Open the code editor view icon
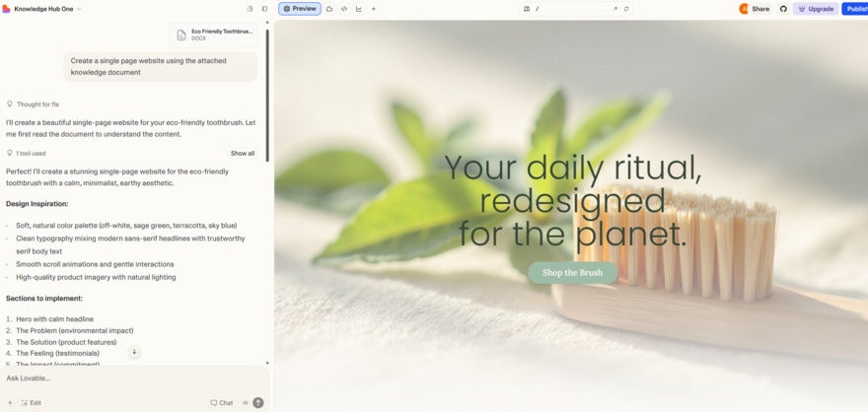Viewport: 868px width, 412px height. pos(344,9)
